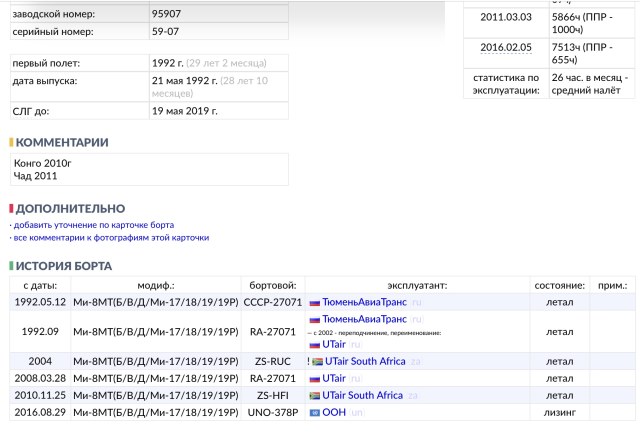Open the 'добавить уточнение по карточке борта' link
Viewport: 640px width, 434px height.
tap(94, 225)
